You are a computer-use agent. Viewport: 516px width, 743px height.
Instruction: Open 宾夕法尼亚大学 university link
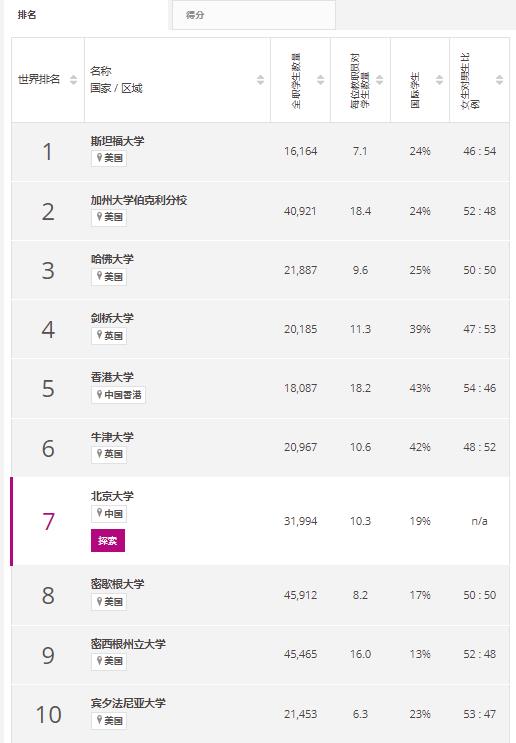click(x=128, y=703)
